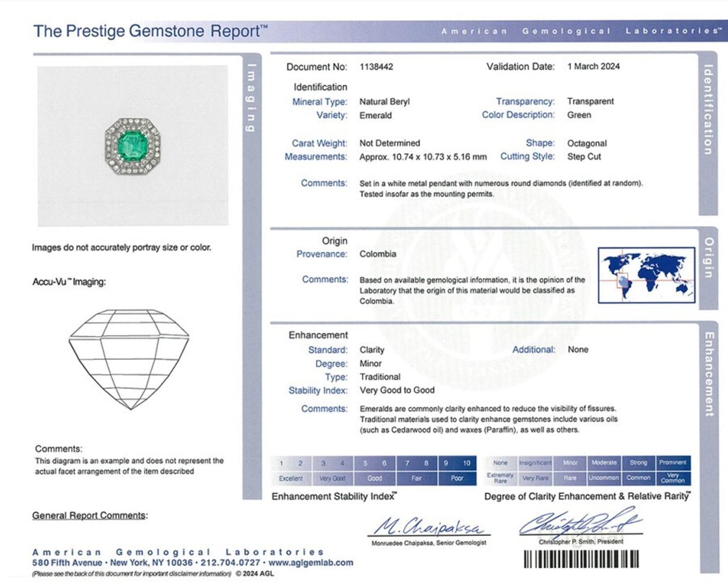Select the Provenance value "Colombia"

point(378,254)
